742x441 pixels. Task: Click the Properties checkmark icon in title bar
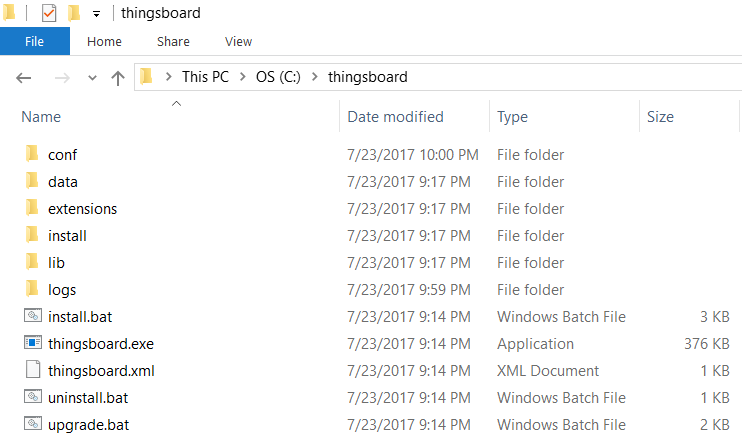point(49,13)
